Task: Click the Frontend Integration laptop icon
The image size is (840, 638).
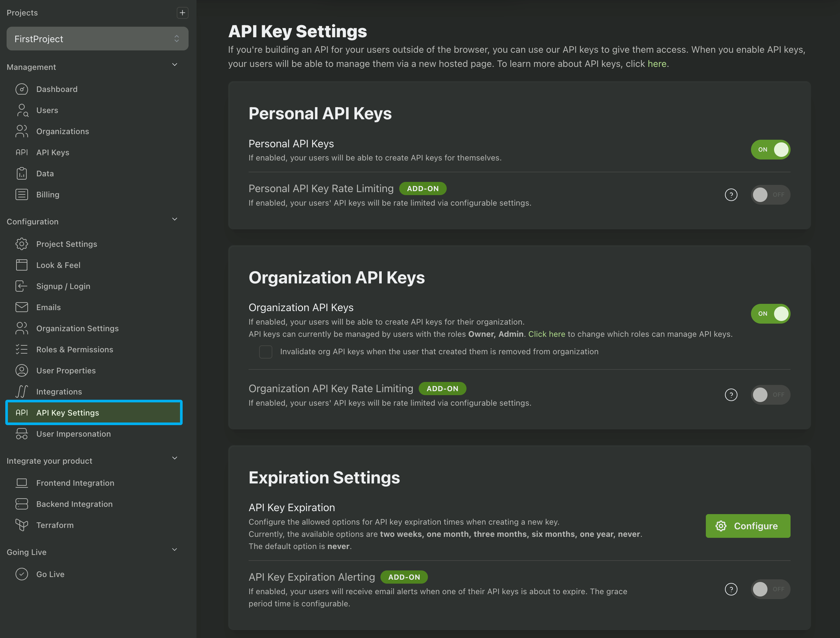Action: pos(22,483)
